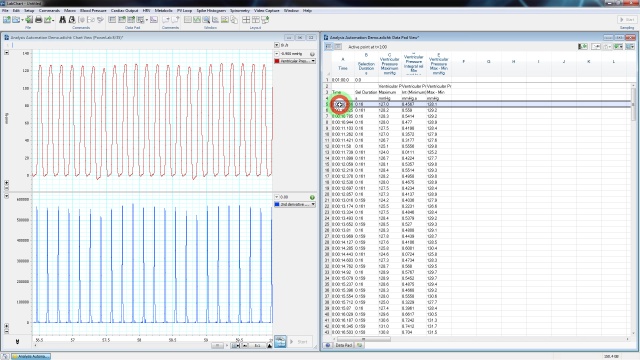Click the Notebook icon in Window group

point(234,20)
